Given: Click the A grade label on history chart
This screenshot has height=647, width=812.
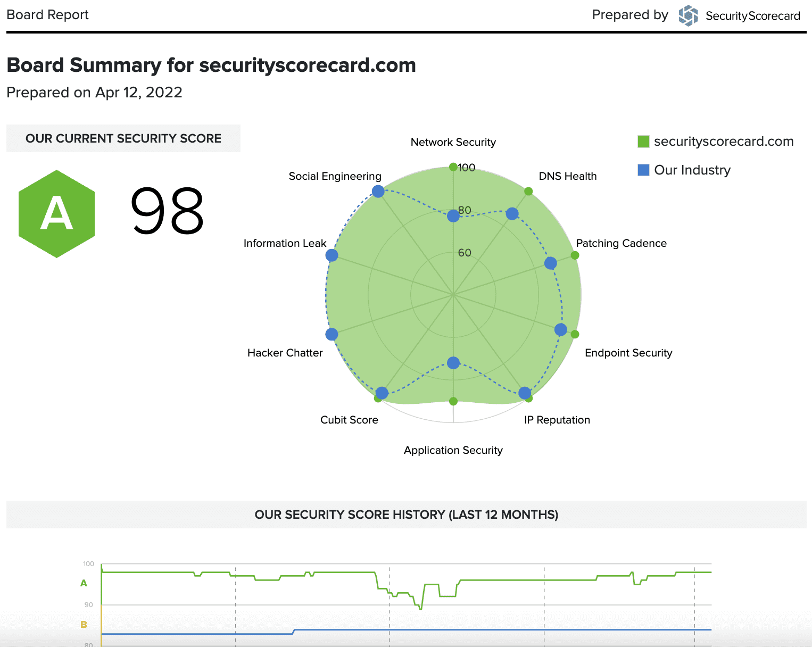Looking at the screenshot, I should pyautogui.click(x=84, y=584).
